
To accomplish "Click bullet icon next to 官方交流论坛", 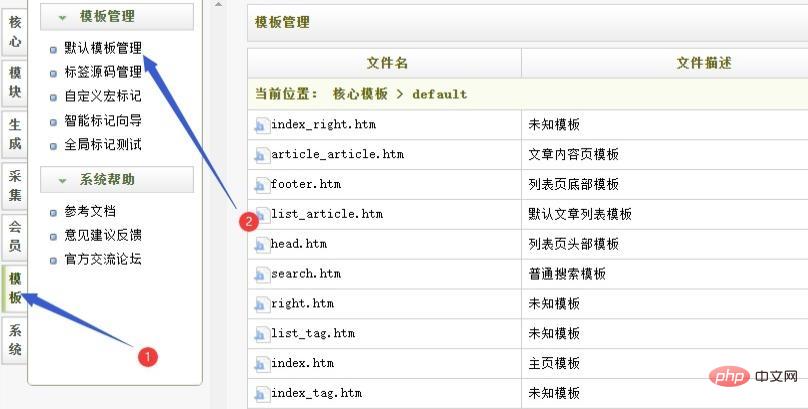I will pyautogui.click(x=53, y=261).
